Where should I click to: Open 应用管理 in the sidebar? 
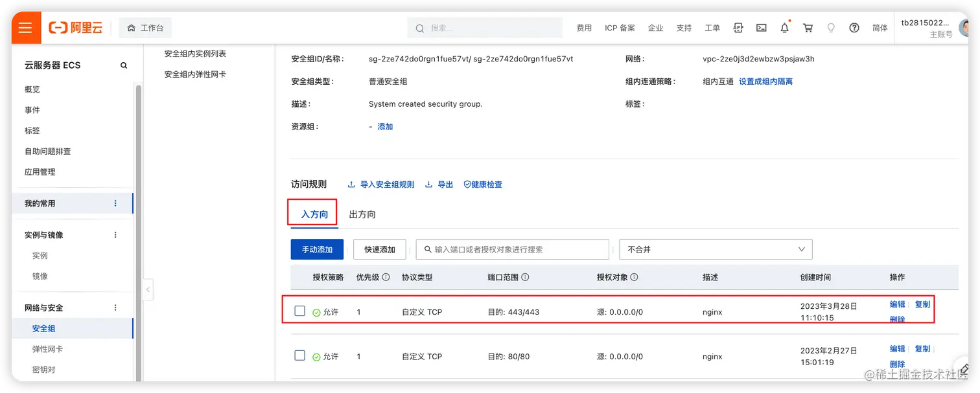pyautogui.click(x=40, y=172)
